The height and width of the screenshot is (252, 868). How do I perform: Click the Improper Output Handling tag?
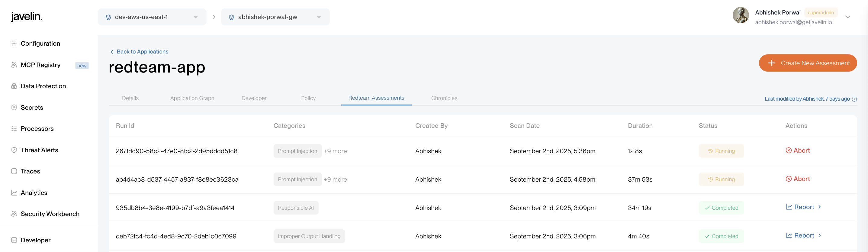click(309, 236)
